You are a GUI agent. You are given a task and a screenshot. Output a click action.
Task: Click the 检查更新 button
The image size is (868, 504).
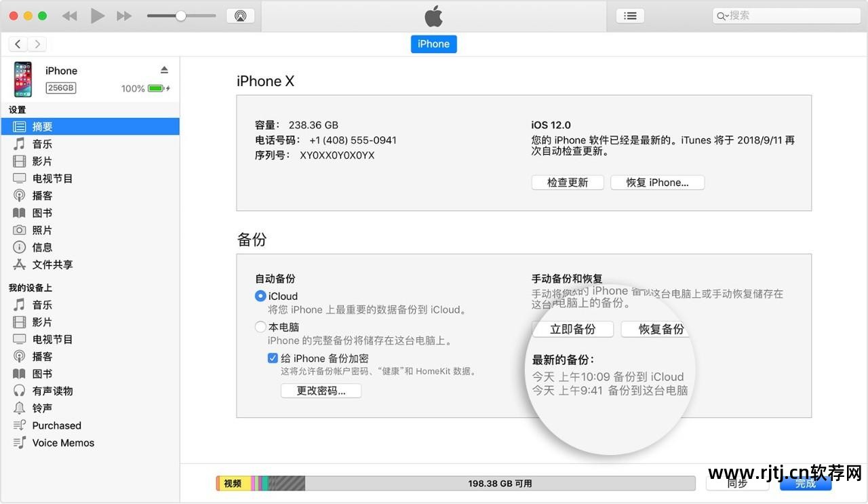pyautogui.click(x=568, y=182)
